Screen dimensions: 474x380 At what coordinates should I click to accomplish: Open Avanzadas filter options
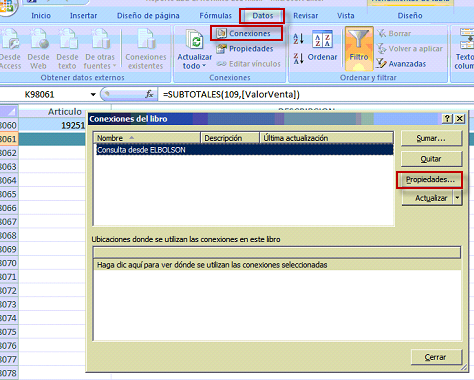401,63
